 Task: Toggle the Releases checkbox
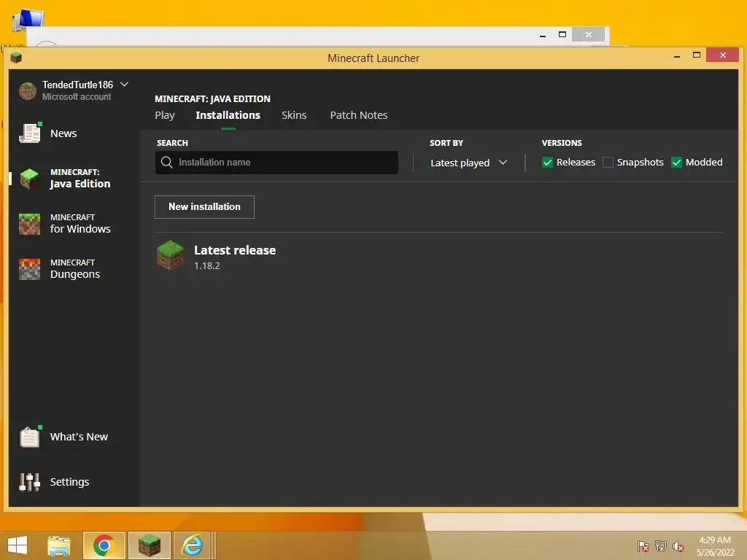(x=547, y=163)
